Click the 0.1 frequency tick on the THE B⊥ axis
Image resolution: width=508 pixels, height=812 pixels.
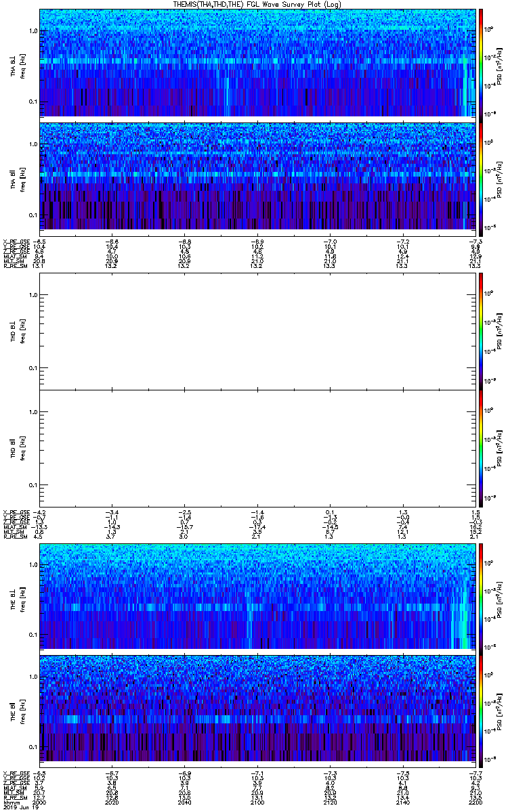click(x=33, y=635)
